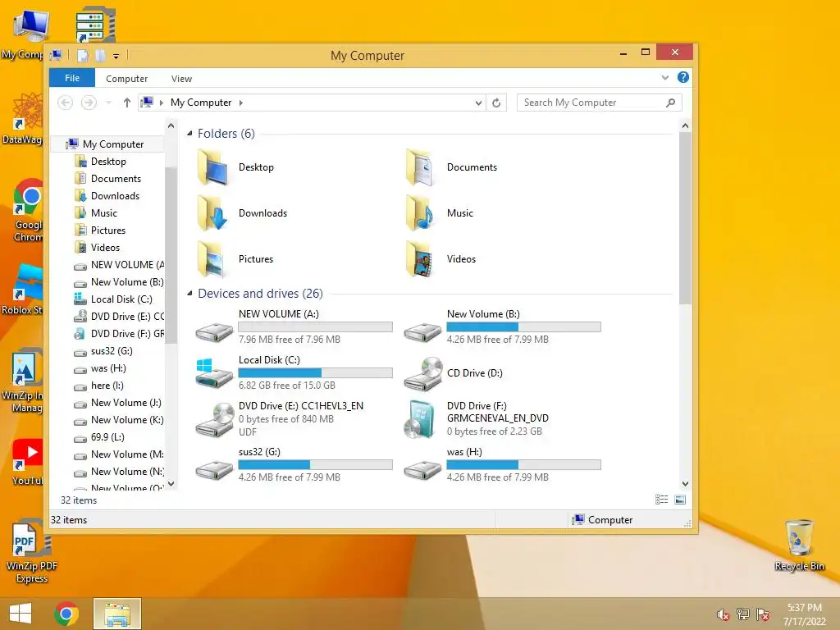This screenshot has width=840, height=630.
Task: Refresh the My Computer view
Action: [x=496, y=103]
